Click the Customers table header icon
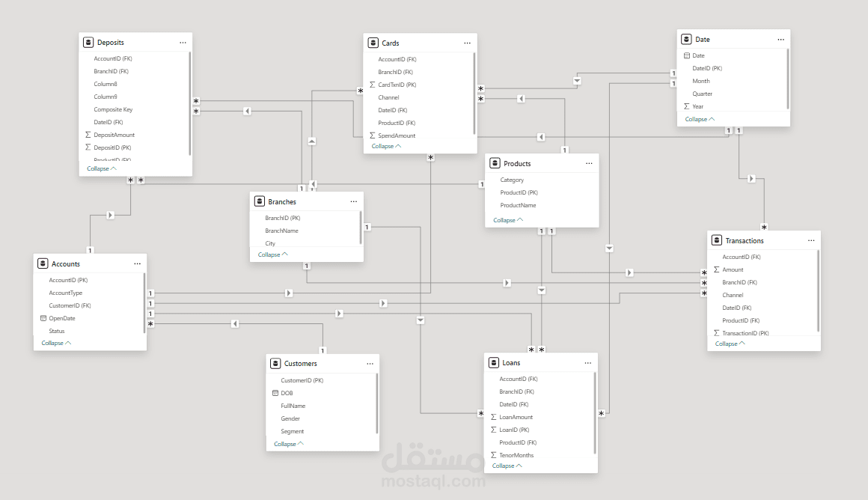Viewport: 868px width, 500px height. pyautogui.click(x=274, y=363)
